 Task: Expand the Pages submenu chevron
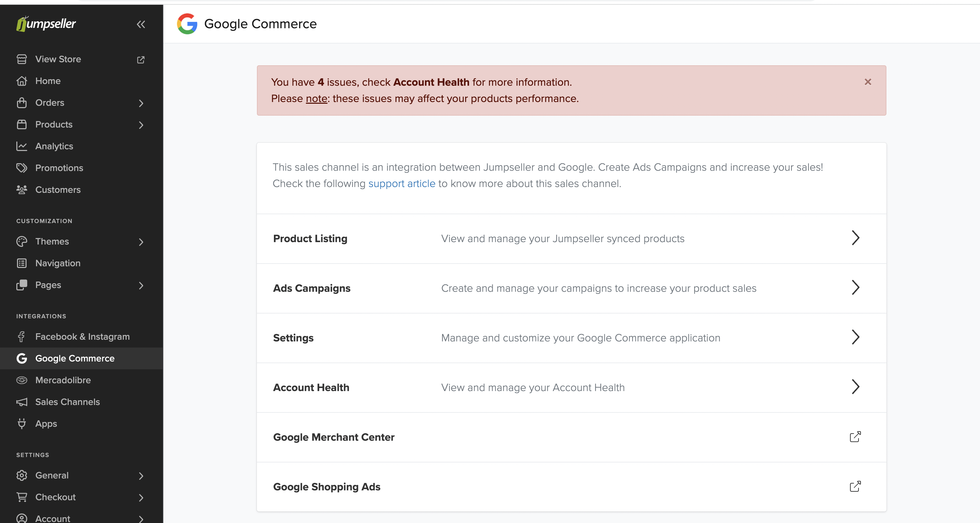pyautogui.click(x=141, y=286)
